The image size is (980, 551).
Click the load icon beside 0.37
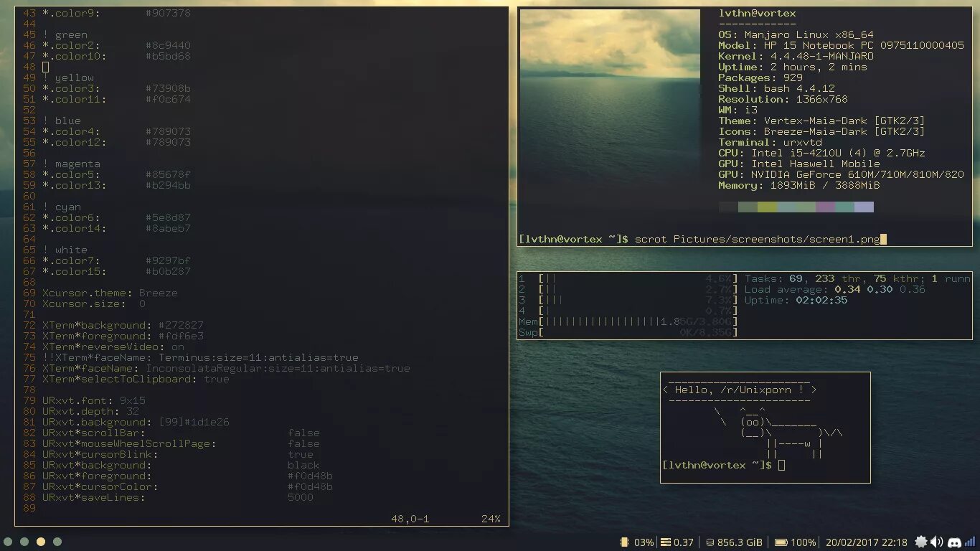click(x=666, y=542)
